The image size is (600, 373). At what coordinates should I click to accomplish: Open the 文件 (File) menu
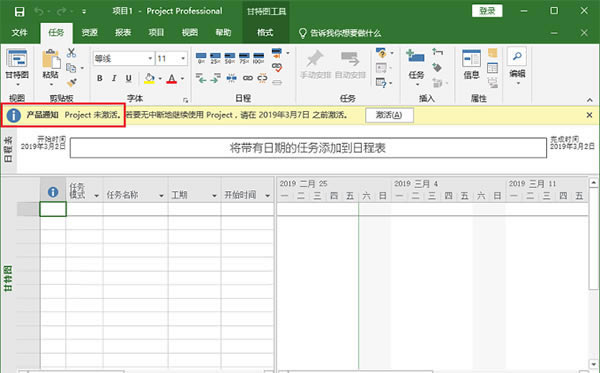click(19, 33)
